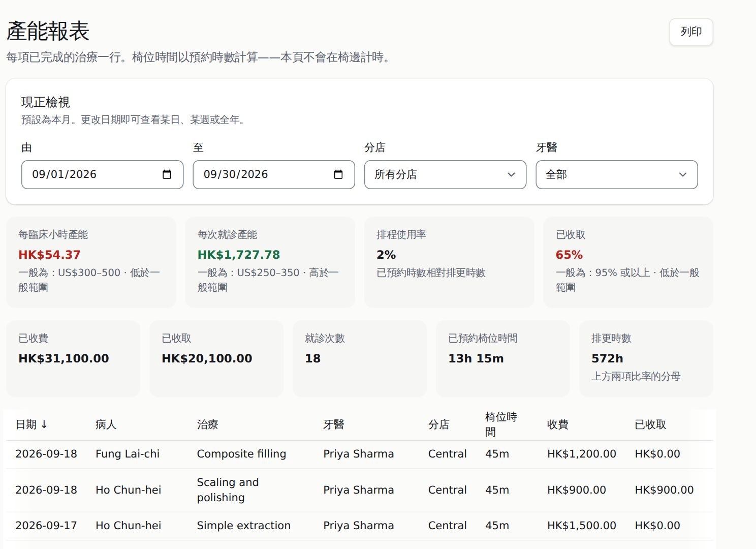The width and height of the screenshot is (756, 549).
Task: Click the 由 date field 09/01/2026
Action: [102, 174]
